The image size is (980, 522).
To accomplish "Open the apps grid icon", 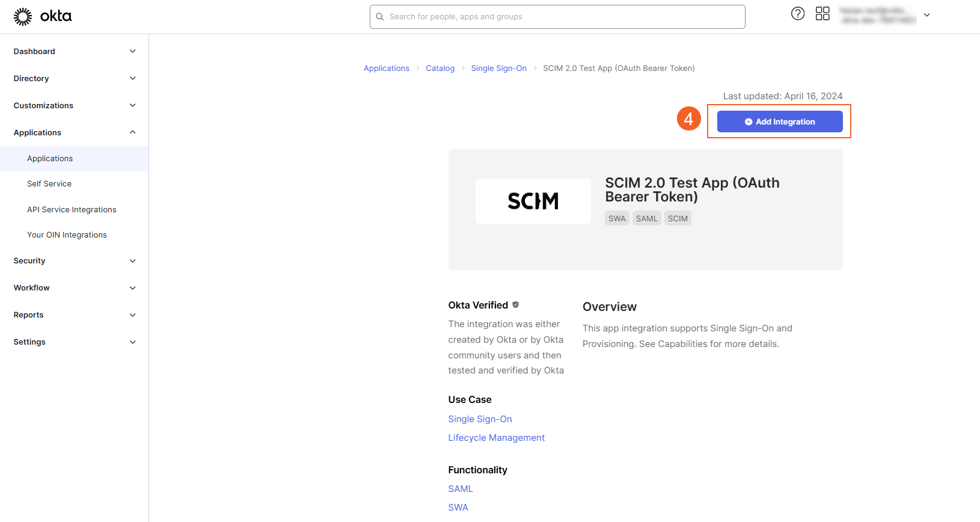I will 822,14.
